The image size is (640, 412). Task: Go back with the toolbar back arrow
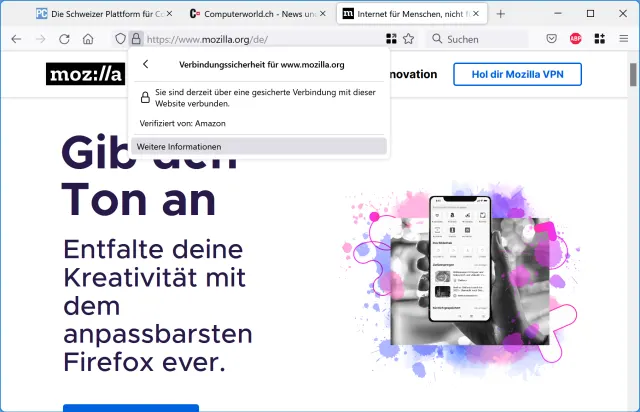(16, 39)
